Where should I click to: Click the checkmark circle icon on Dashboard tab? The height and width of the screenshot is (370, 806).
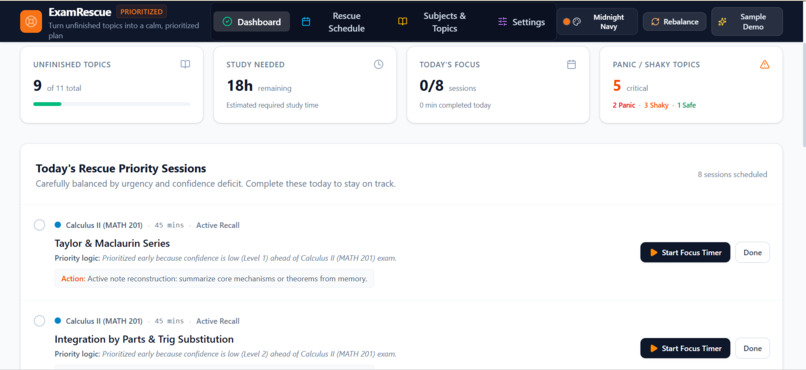click(228, 22)
